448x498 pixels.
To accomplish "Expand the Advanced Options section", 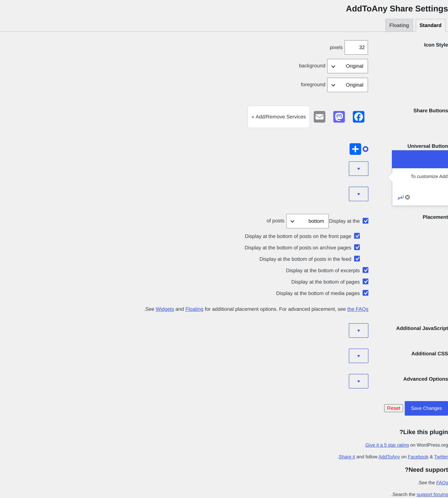I will pos(358,381).
